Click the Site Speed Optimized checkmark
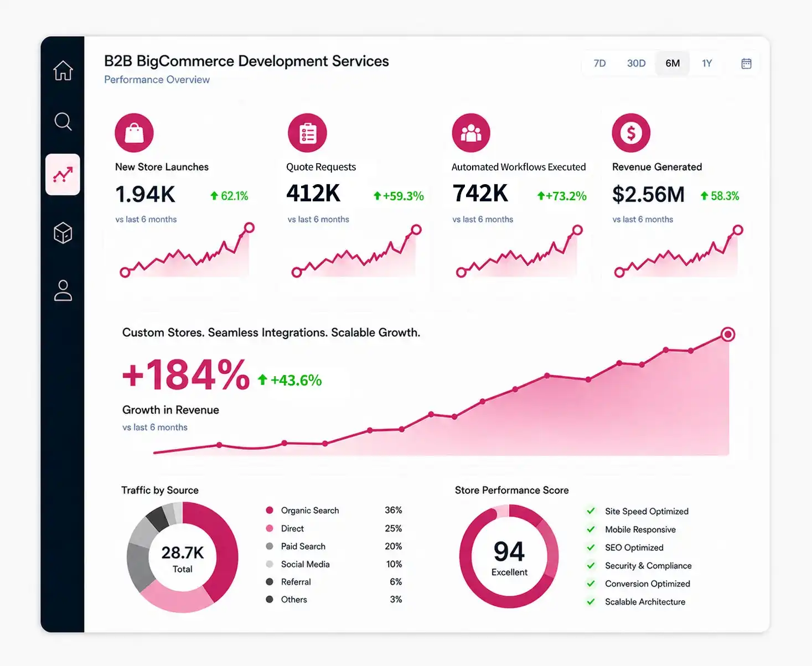Viewport: 812px width, 666px height. click(x=591, y=511)
